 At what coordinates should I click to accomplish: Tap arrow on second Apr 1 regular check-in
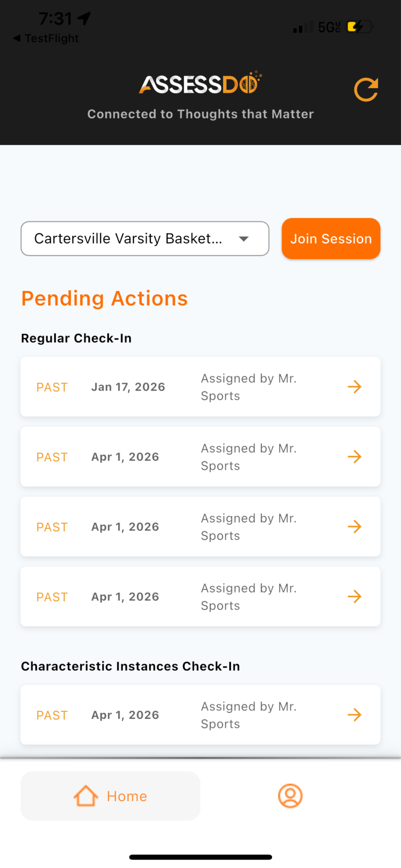(354, 526)
